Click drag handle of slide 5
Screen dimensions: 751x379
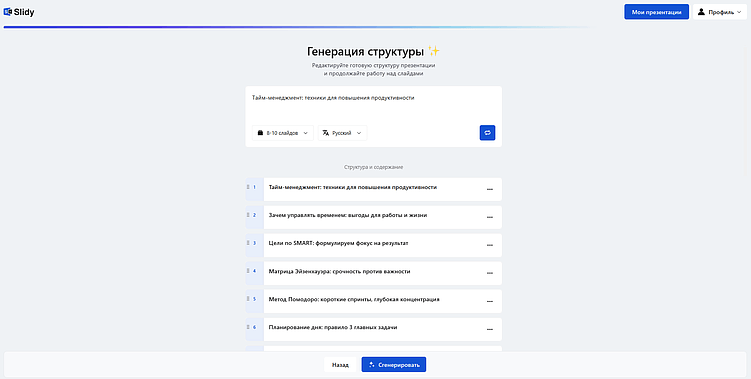click(x=248, y=299)
